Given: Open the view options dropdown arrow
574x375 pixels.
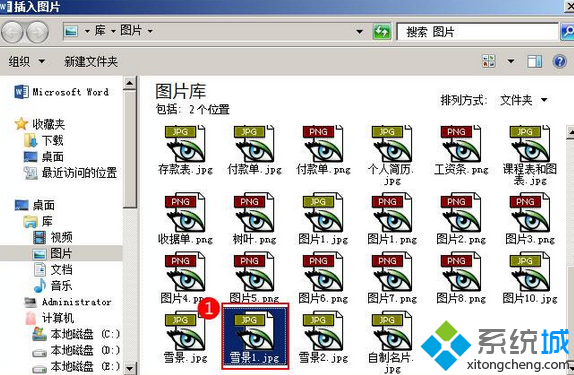Looking at the screenshot, I should pyautogui.click(x=511, y=61).
